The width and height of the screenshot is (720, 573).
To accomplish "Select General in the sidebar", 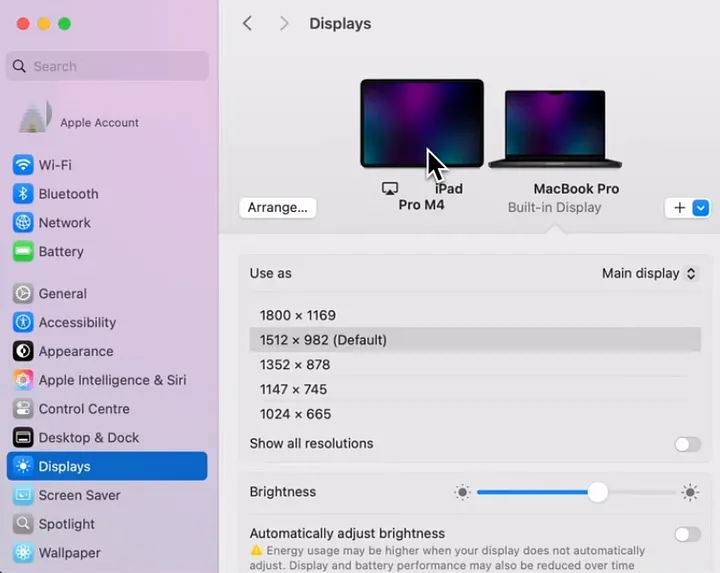I will tap(107, 294).
